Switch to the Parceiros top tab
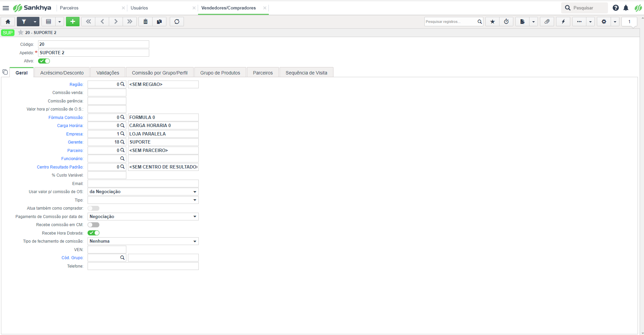Screen dimensions: 644x335 pyautogui.click(x=69, y=8)
